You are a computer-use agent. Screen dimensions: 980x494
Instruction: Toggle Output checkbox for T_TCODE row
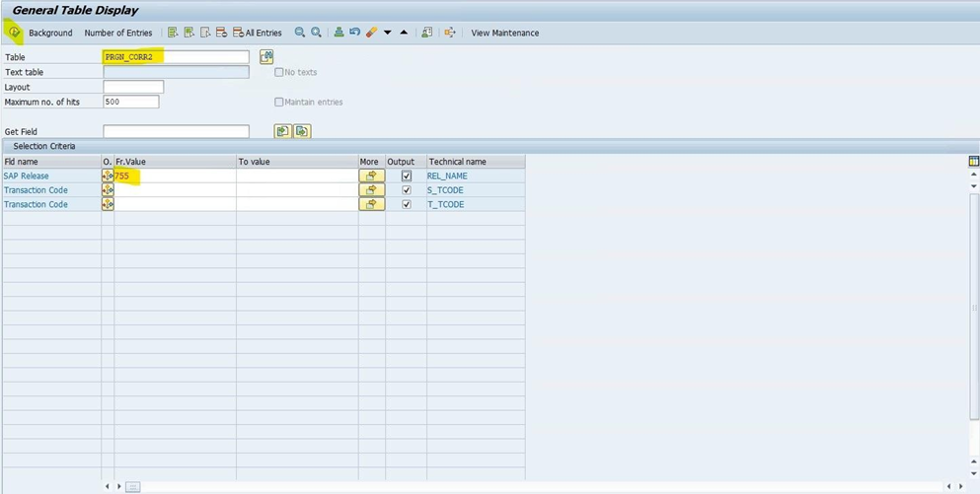(406, 204)
